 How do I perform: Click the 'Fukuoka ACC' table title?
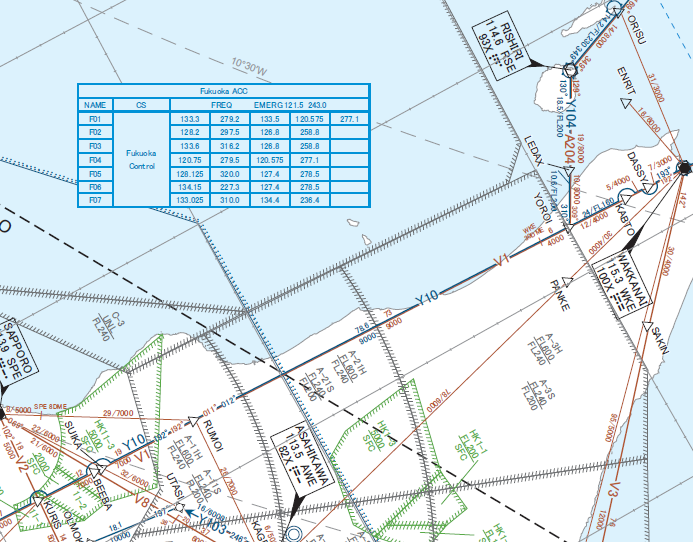click(x=224, y=91)
